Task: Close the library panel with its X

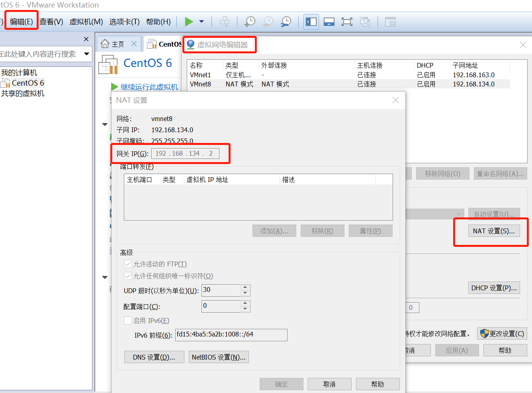Action: pyautogui.click(x=86, y=39)
